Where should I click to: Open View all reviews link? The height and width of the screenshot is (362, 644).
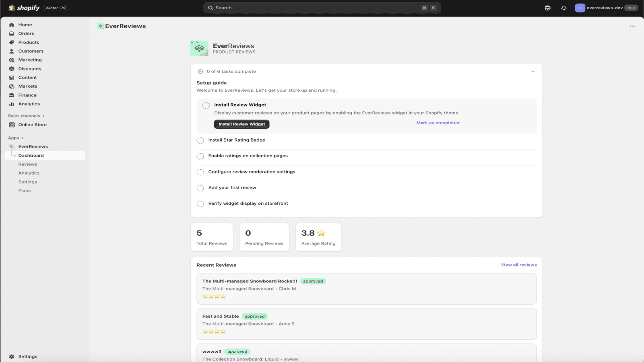point(518,265)
